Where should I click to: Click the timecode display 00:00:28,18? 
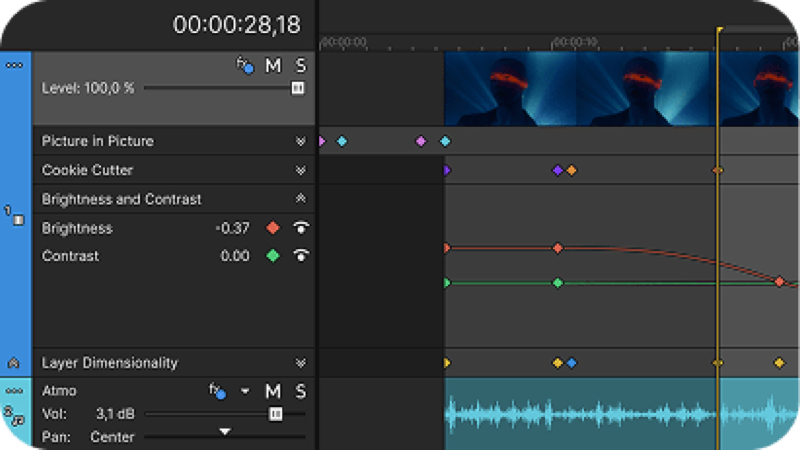coord(237,24)
